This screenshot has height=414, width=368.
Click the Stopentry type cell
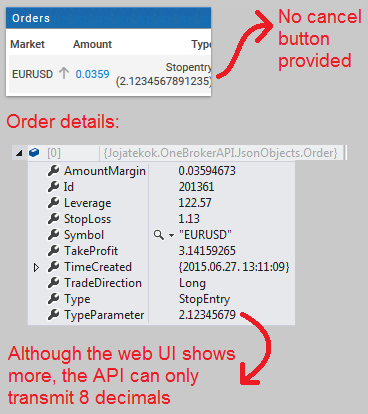click(163, 74)
